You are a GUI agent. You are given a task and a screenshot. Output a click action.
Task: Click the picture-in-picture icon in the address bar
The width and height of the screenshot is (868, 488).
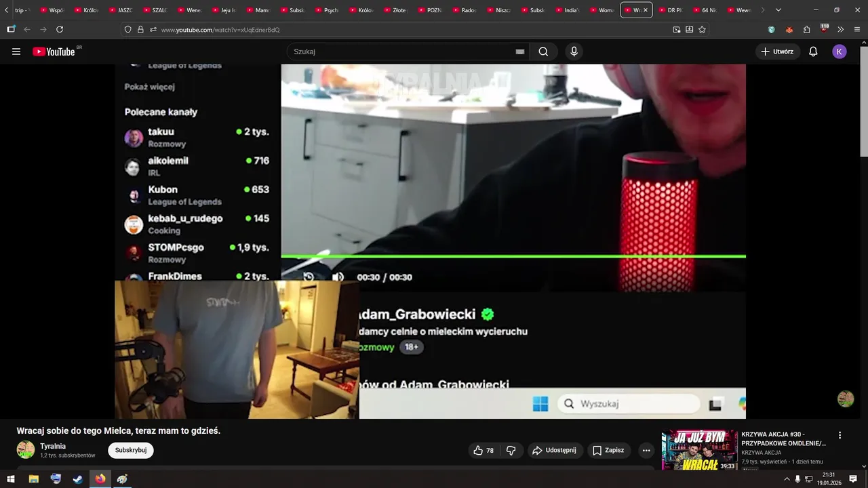coord(676,30)
